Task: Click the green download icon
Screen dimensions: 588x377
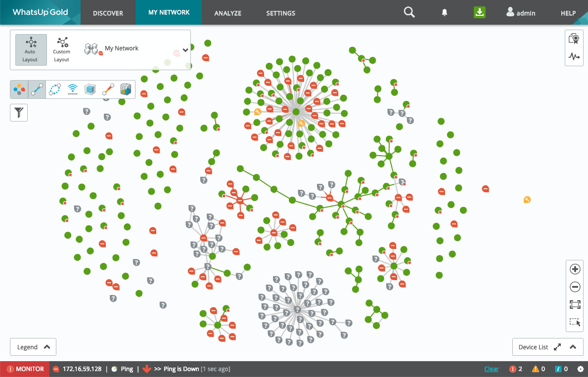Action: click(x=479, y=13)
